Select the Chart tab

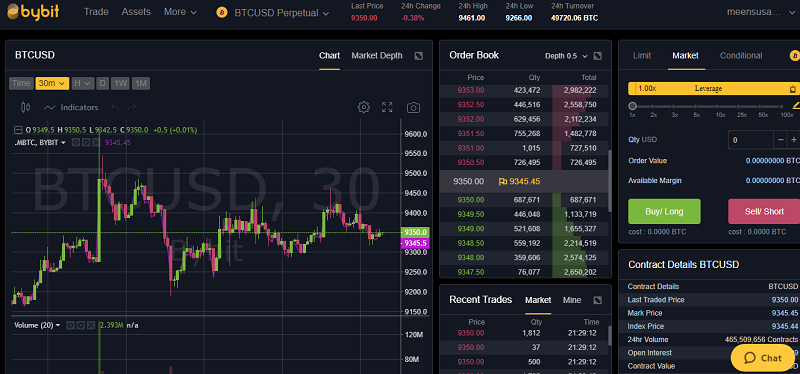[330, 56]
